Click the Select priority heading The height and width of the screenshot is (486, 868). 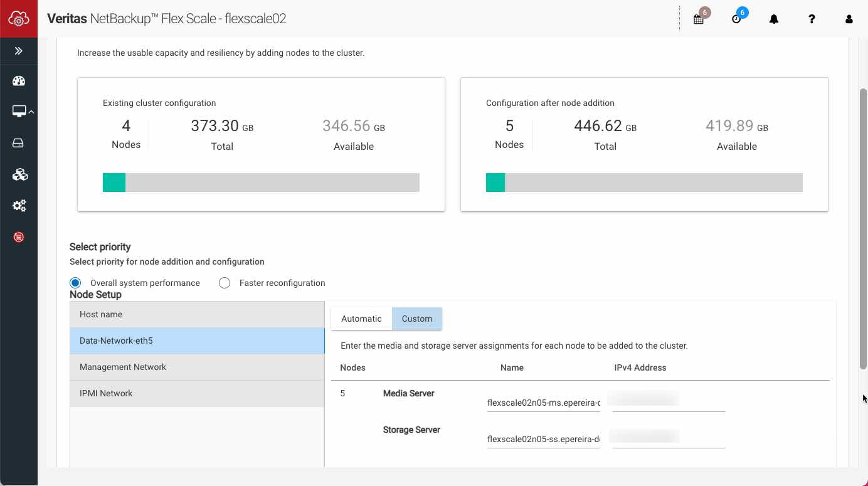[100, 247]
